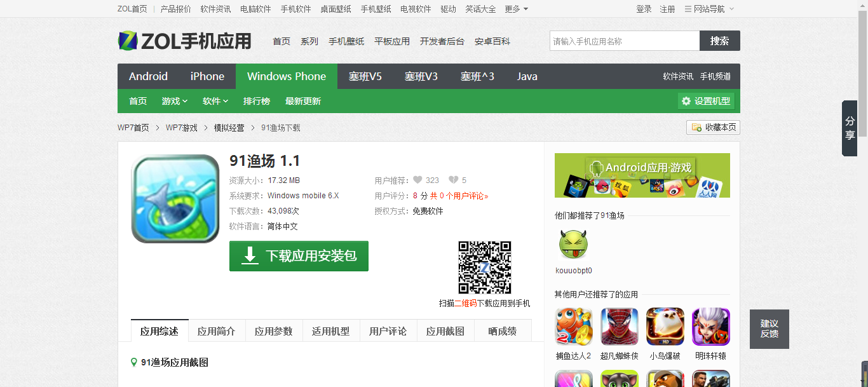Screen dimensions: 868x387
Task: Expand the 游戏 dropdown in green bar
Action: (175, 101)
